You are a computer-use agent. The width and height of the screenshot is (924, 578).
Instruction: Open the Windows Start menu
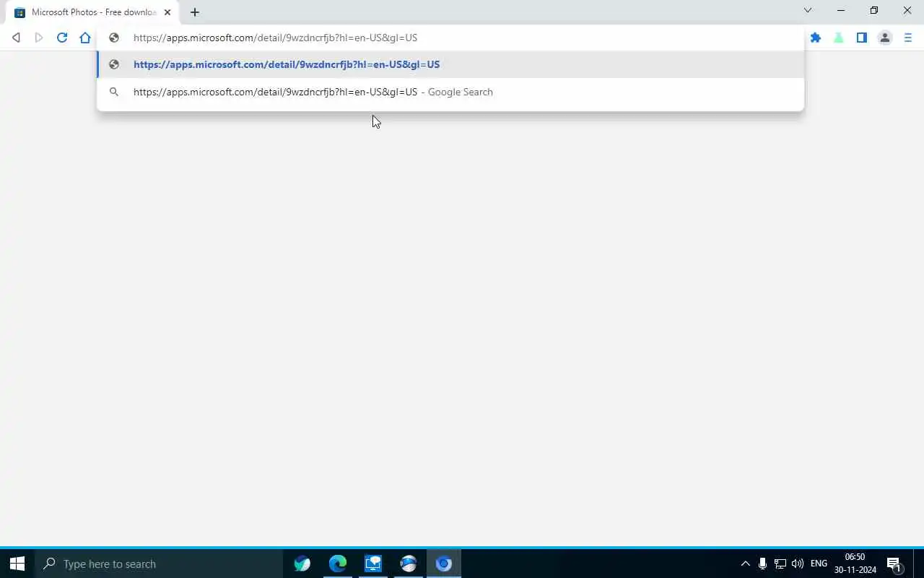[x=17, y=564]
